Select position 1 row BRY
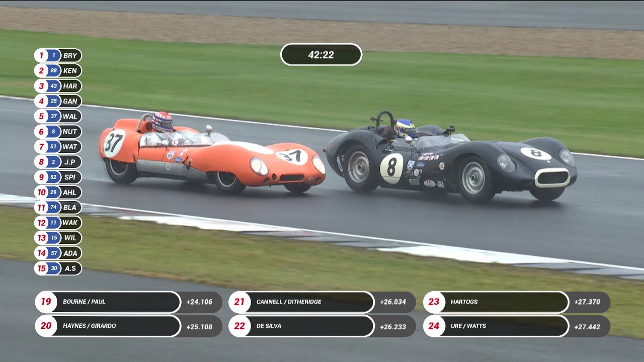 point(58,55)
